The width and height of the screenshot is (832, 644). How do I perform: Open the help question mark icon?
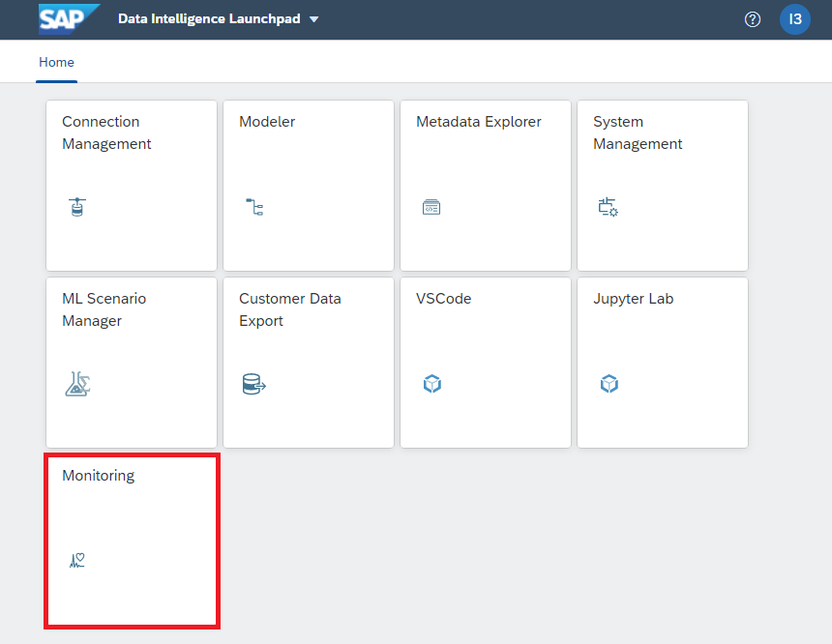click(x=753, y=19)
